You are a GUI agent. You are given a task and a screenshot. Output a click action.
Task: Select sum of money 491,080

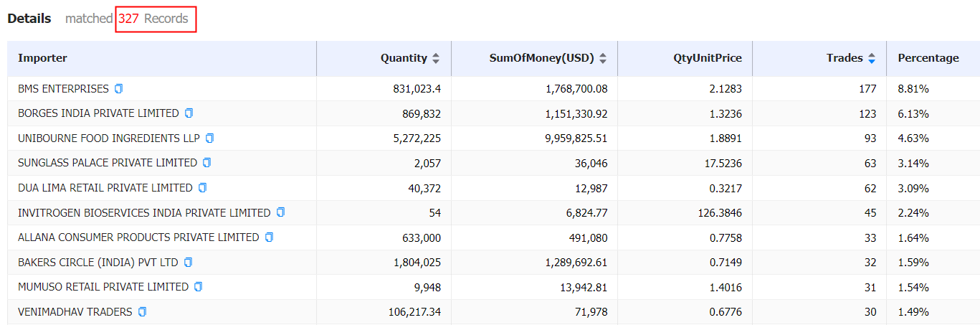tap(587, 237)
